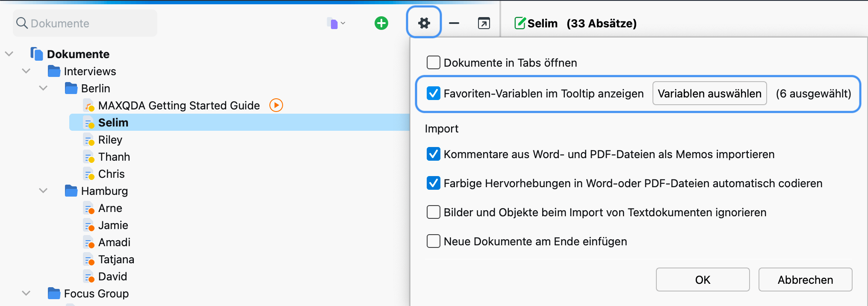Select the Selim document row
Image resolution: width=868 pixels, height=306 pixels.
239,122
